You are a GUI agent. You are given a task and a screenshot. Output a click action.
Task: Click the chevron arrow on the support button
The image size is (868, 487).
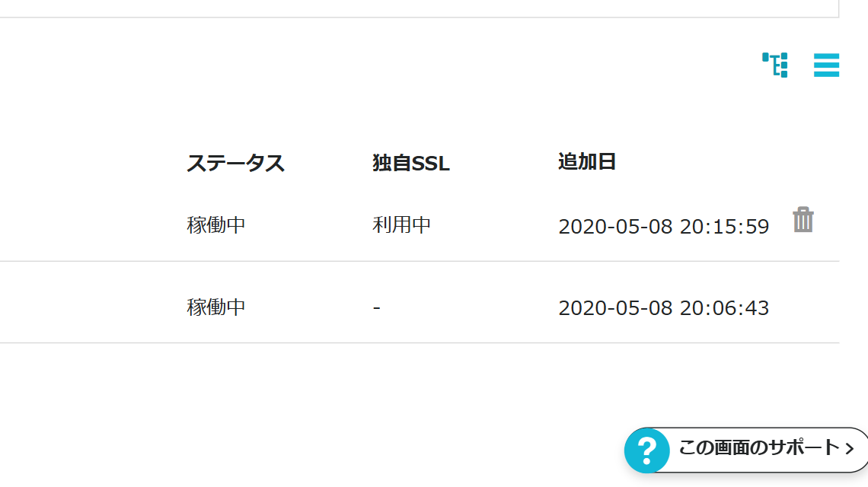(850, 449)
